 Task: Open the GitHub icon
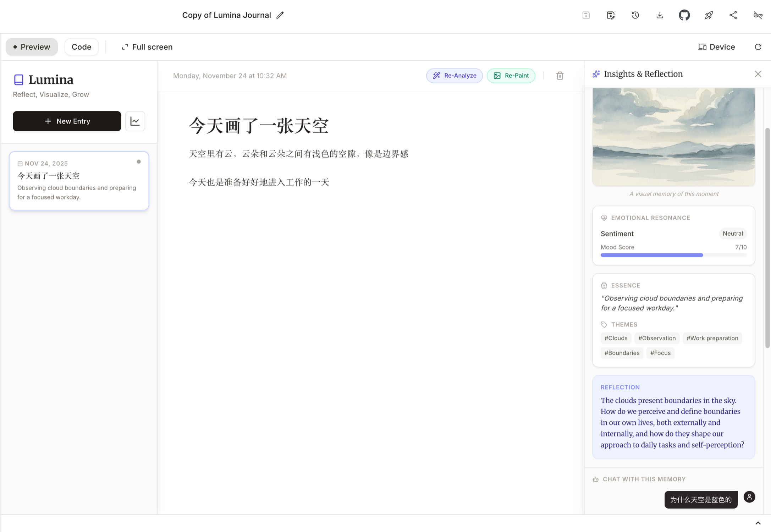tap(684, 15)
